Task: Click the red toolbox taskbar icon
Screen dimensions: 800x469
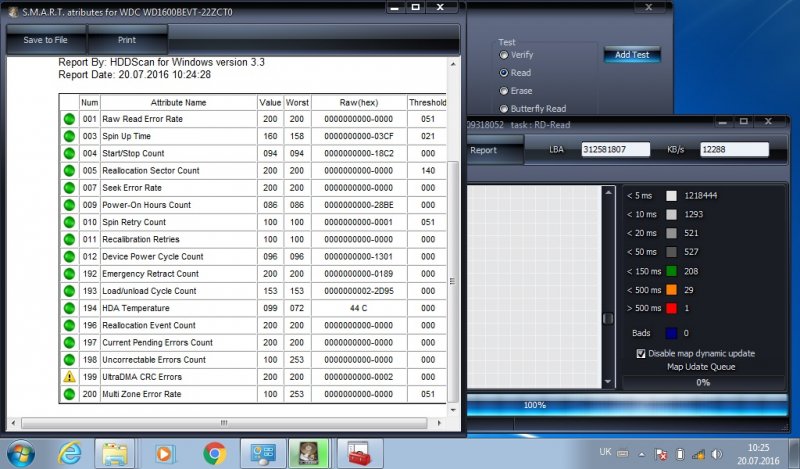Action: click(x=360, y=453)
